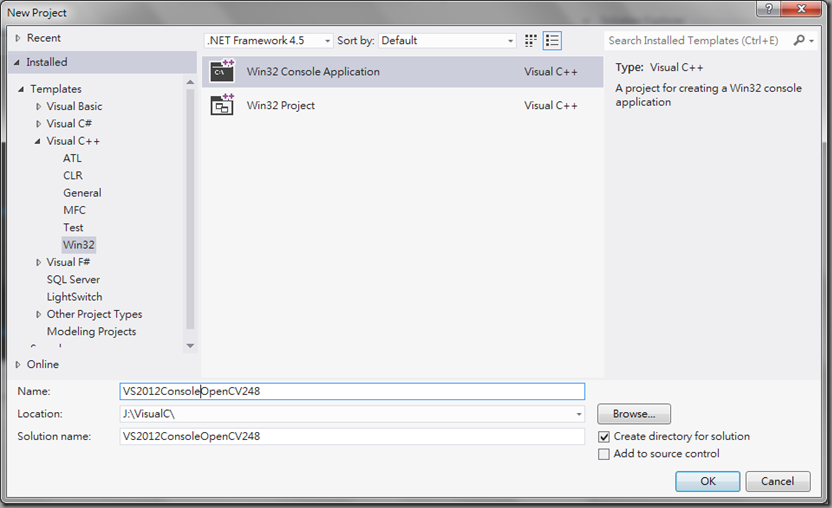Confirm with the OK button
Screen dimensions: 832x508
click(708, 481)
